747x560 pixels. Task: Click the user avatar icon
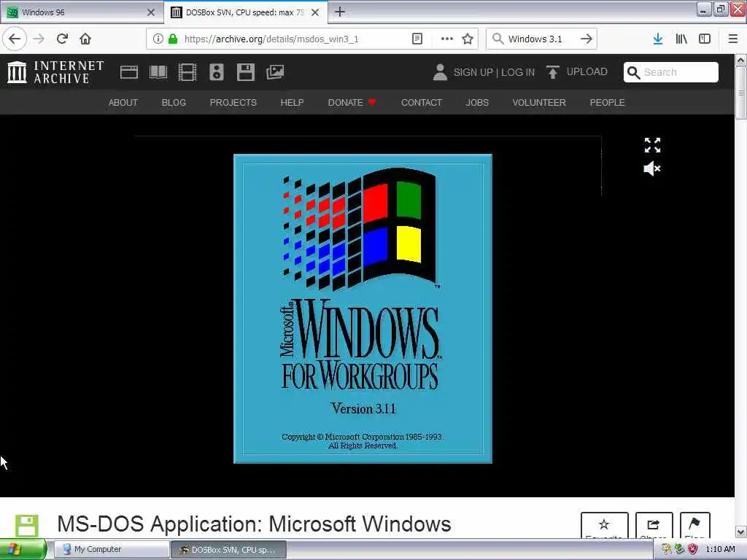[x=440, y=72]
